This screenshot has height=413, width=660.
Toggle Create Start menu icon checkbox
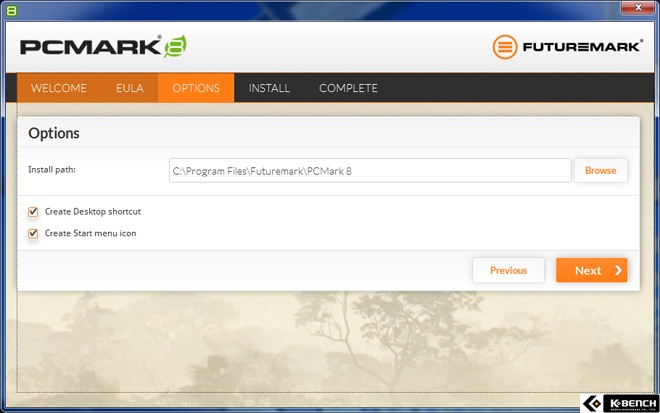click(x=33, y=233)
